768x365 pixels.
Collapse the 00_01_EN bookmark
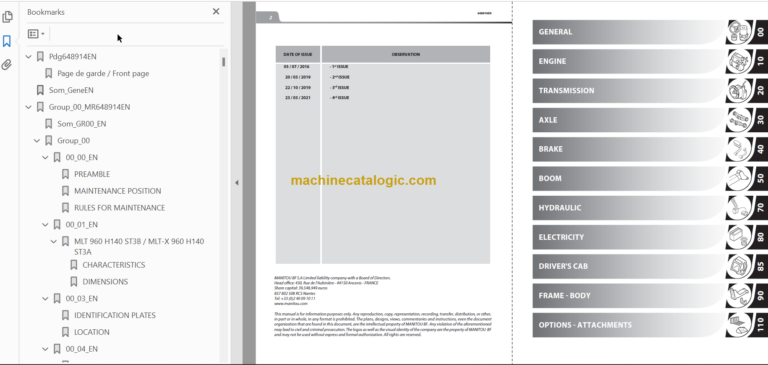click(45, 224)
